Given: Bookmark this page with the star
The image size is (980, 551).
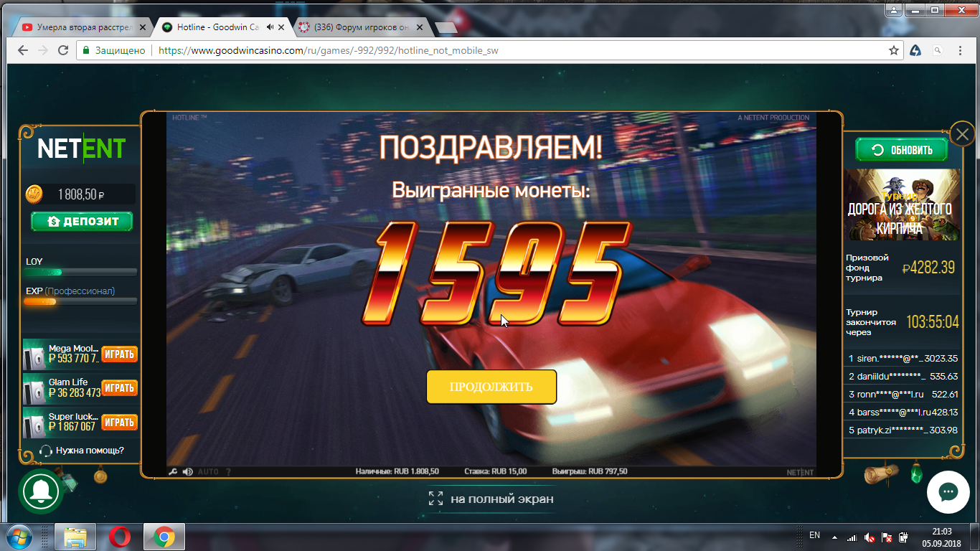Looking at the screenshot, I should pos(894,50).
